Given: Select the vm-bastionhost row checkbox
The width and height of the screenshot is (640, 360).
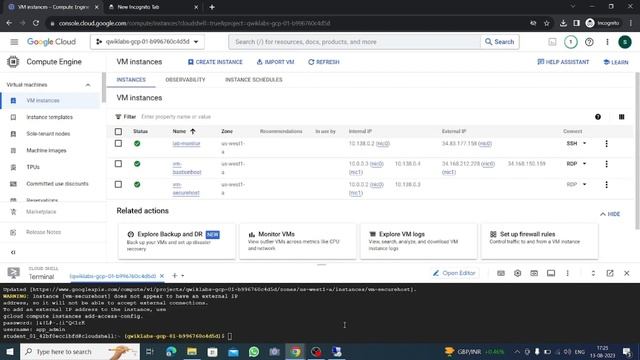Looking at the screenshot, I should pyautogui.click(x=118, y=164).
